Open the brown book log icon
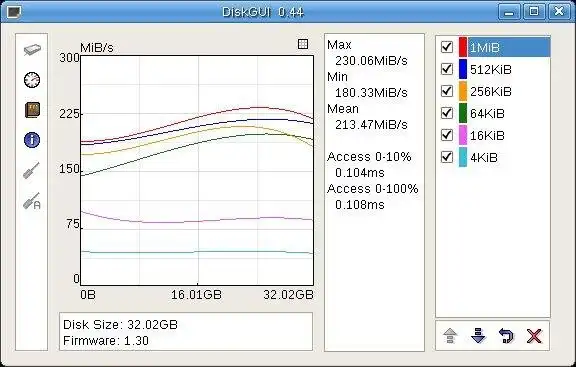The height and width of the screenshot is (367, 576). [x=32, y=110]
